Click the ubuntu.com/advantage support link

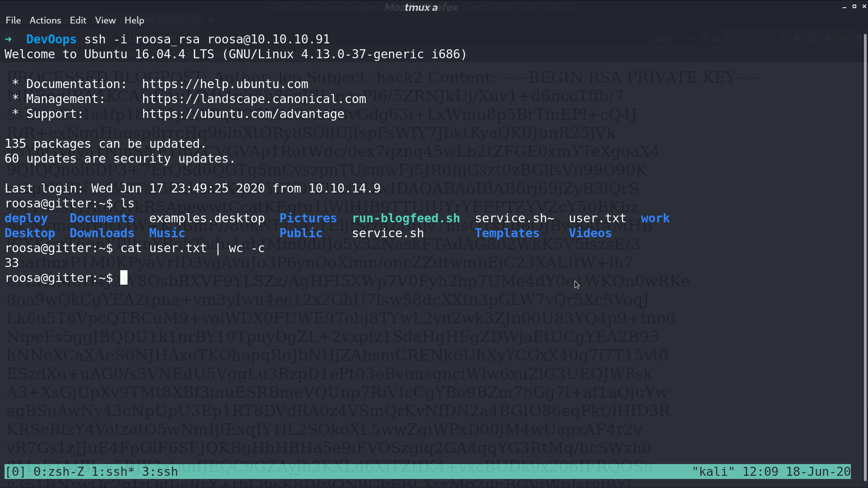[243, 114]
